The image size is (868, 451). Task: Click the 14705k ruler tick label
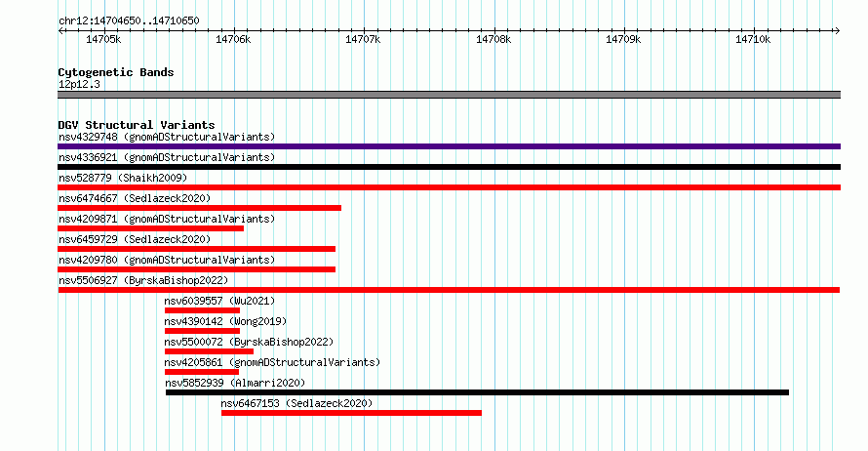coord(103,39)
